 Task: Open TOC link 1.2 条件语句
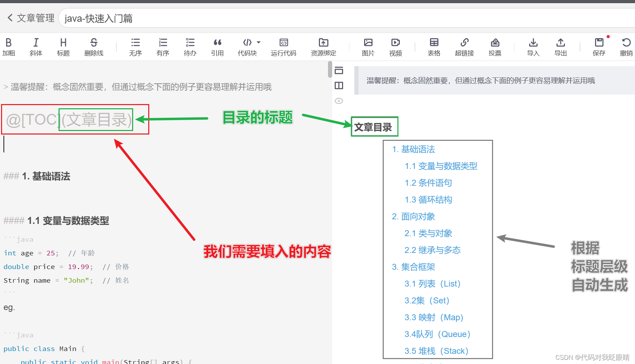click(x=428, y=183)
